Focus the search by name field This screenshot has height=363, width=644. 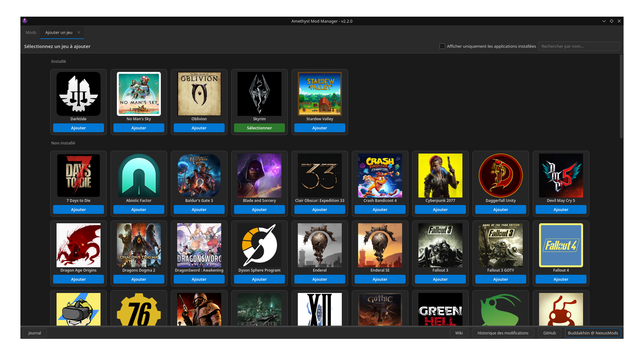pyautogui.click(x=579, y=46)
